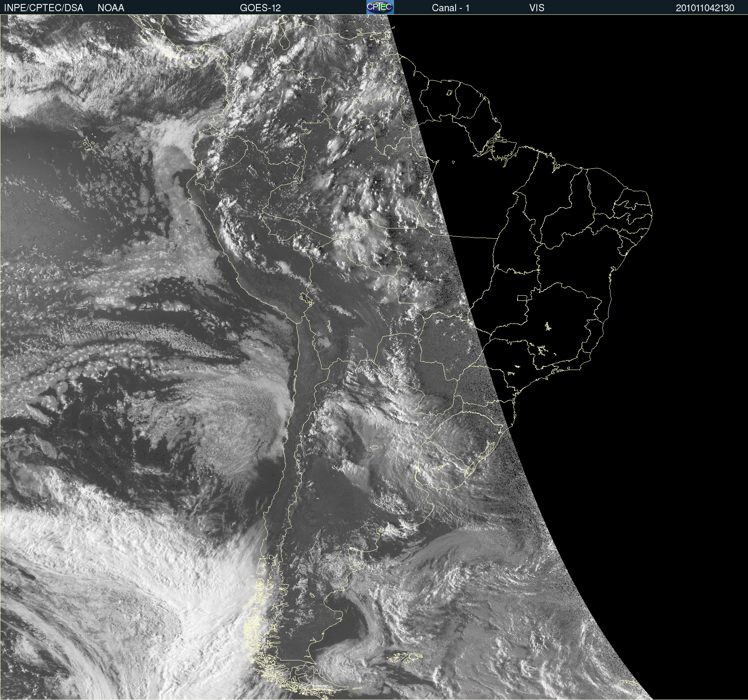The height and width of the screenshot is (700, 748).
Task: Click the NOAA label in the header
Action: (111, 8)
